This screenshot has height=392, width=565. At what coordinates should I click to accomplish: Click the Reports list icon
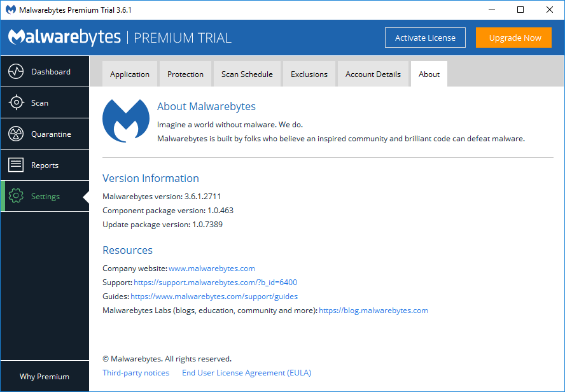16,165
